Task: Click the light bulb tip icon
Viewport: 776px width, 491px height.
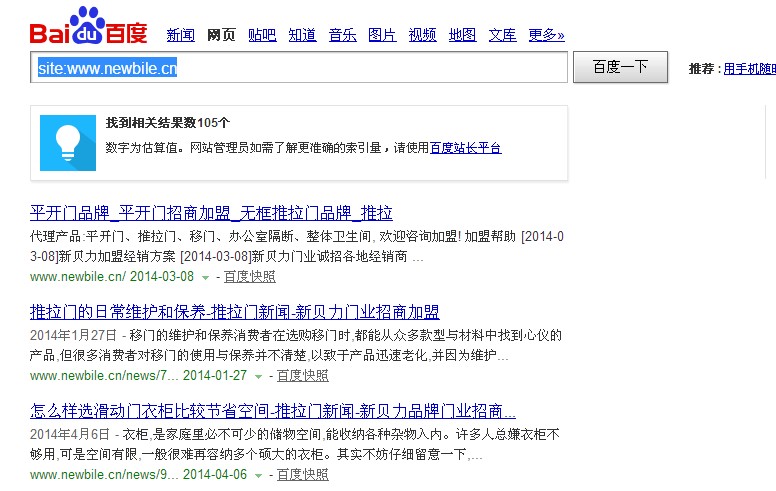Action: [68, 143]
